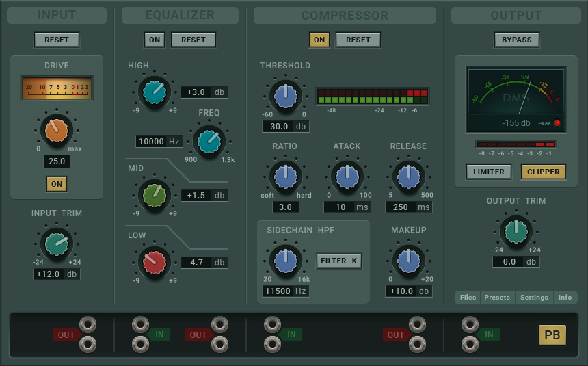Click the Compressor lower OUT jack

(x=417, y=344)
